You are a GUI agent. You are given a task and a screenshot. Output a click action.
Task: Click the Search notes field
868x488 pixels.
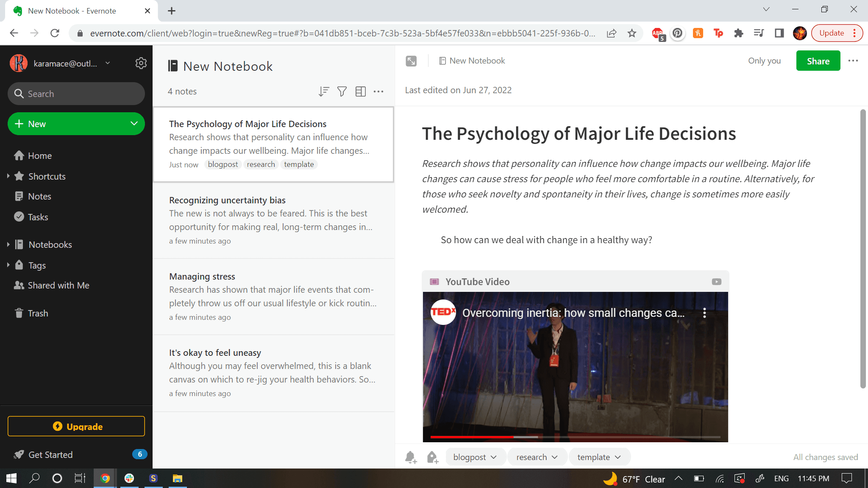point(76,94)
